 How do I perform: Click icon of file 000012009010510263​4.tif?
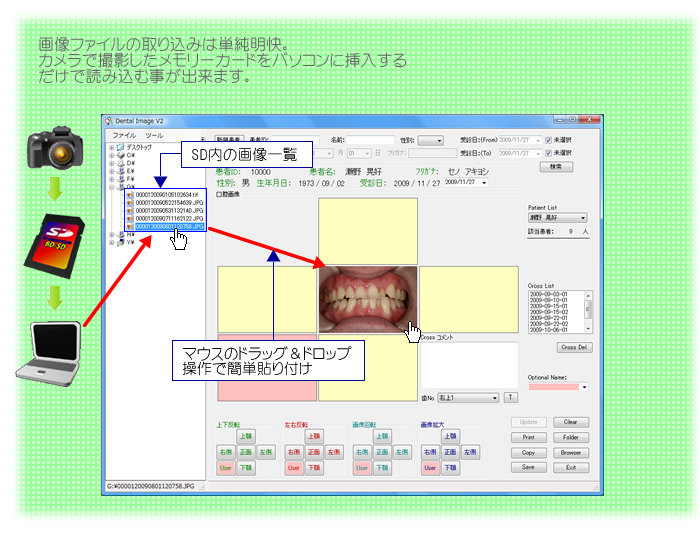[130, 195]
